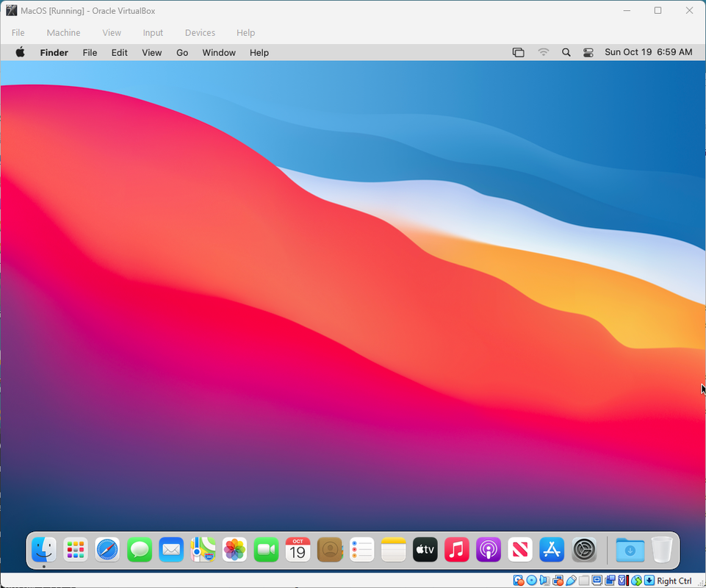Launch Safari from the Dock
The height and width of the screenshot is (588, 706).
tap(107, 549)
